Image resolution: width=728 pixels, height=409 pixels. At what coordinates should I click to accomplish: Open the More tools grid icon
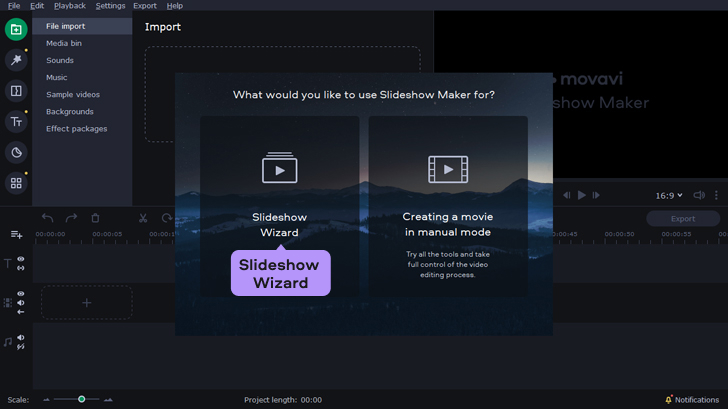point(16,183)
